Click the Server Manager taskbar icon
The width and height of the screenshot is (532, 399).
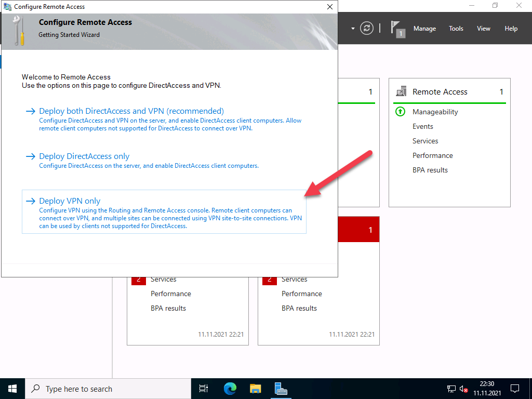(x=281, y=389)
